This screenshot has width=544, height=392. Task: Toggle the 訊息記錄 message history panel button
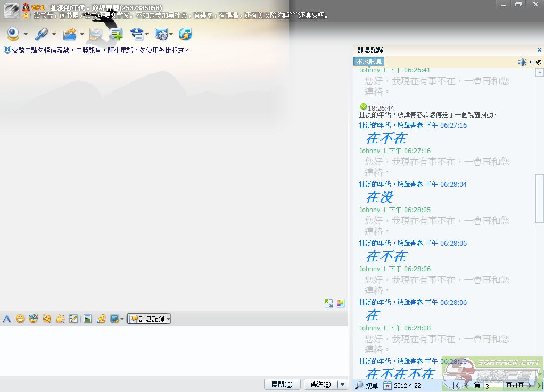click(x=149, y=319)
